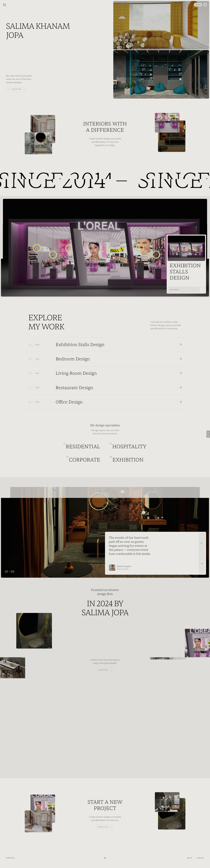Show next testimonial with right arrow
Image resolution: width=210 pixels, height=868 pixels.
click(202, 563)
